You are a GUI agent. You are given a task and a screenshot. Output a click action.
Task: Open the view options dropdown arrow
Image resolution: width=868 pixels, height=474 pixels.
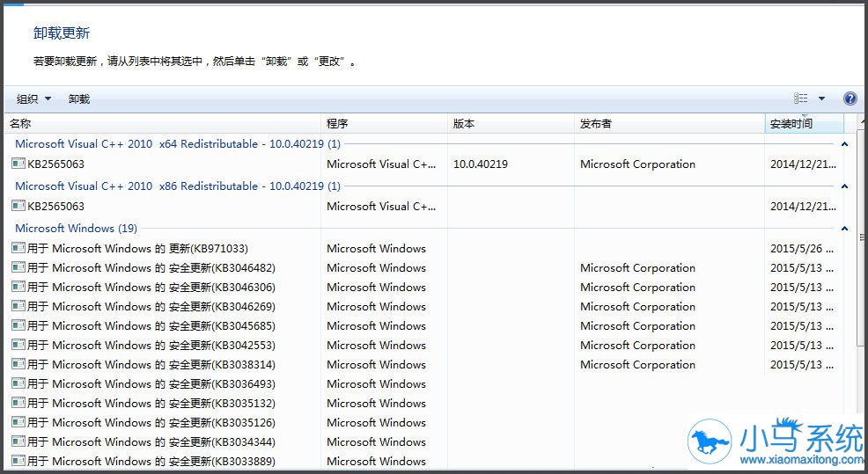(x=821, y=98)
